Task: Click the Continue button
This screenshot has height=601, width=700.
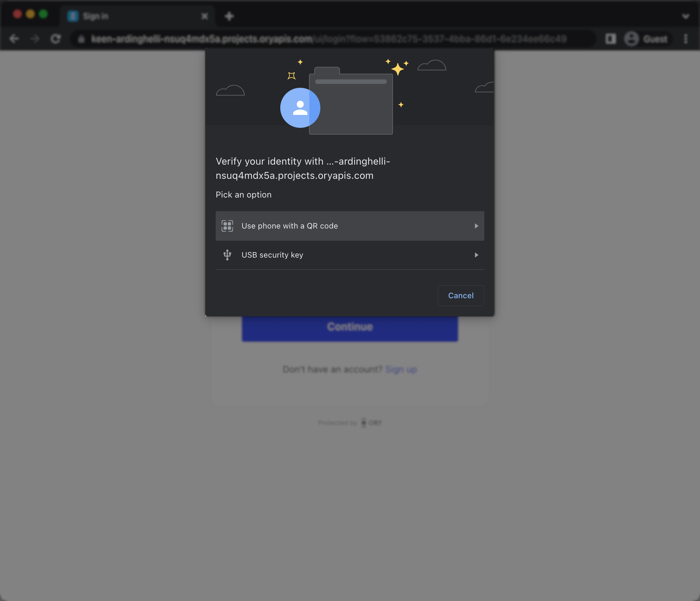Action: (x=350, y=326)
